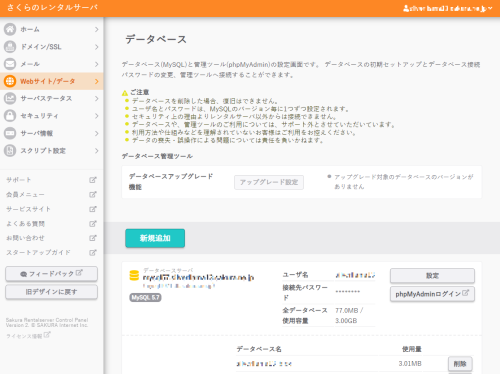Click the Home icon in the sidebar
The image size is (500, 374).
(10, 29)
